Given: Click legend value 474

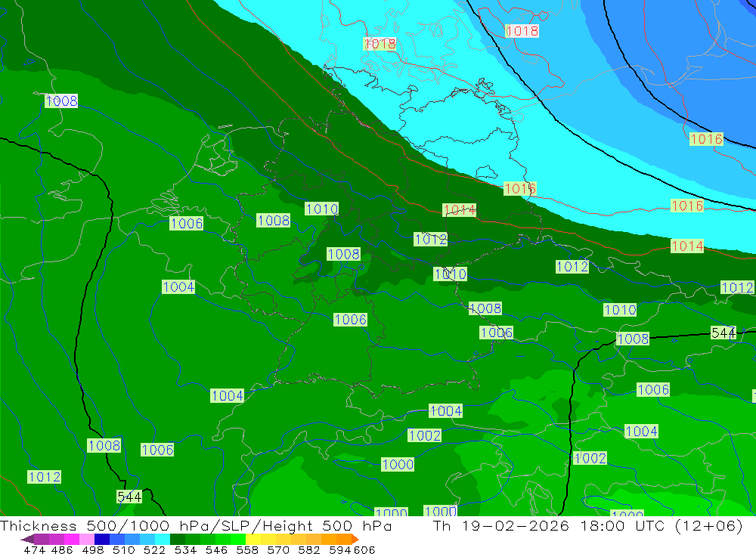Looking at the screenshot, I should click(34, 549).
